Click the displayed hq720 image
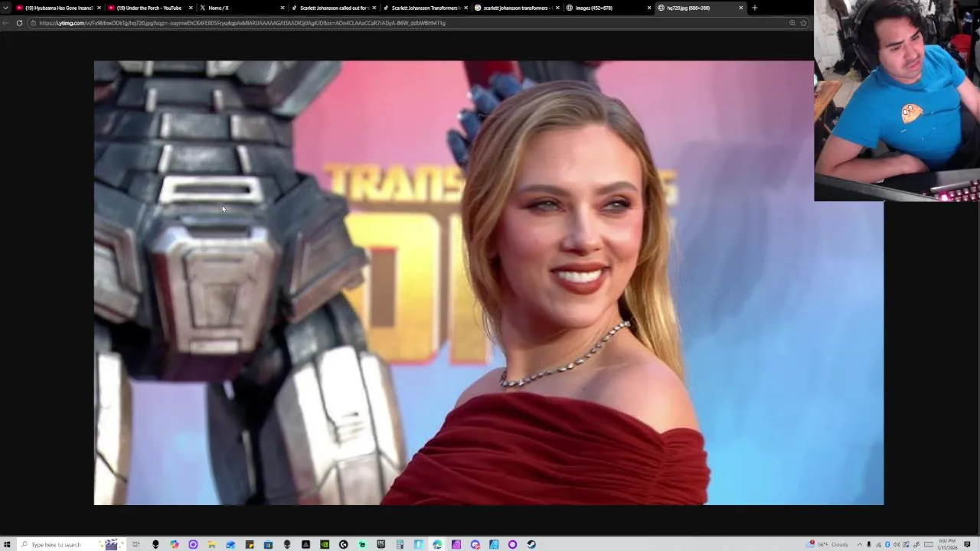Image resolution: width=980 pixels, height=551 pixels. pyautogui.click(x=488, y=283)
